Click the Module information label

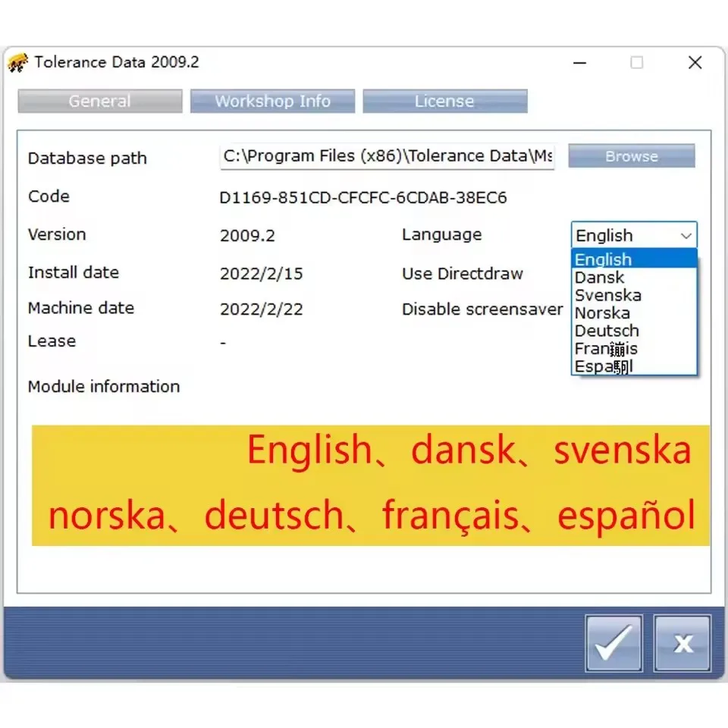click(104, 387)
